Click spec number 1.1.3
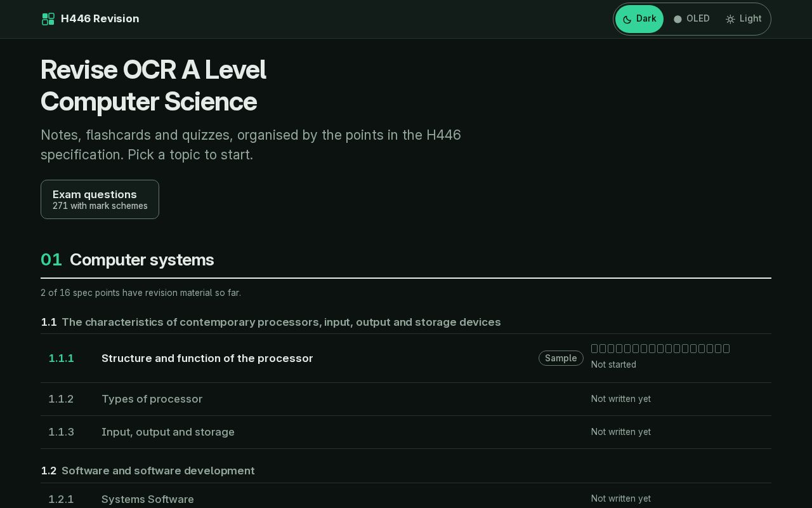 [x=62, y=432]
